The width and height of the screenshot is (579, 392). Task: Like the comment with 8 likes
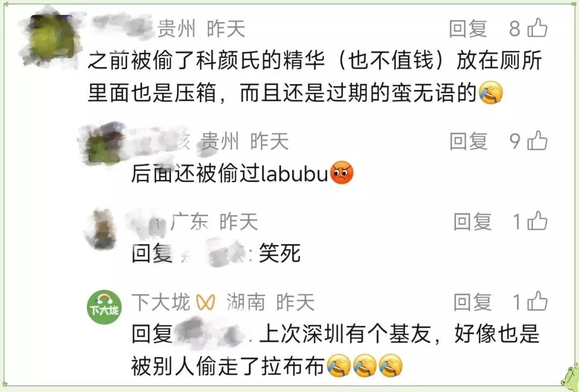point(537,28)
